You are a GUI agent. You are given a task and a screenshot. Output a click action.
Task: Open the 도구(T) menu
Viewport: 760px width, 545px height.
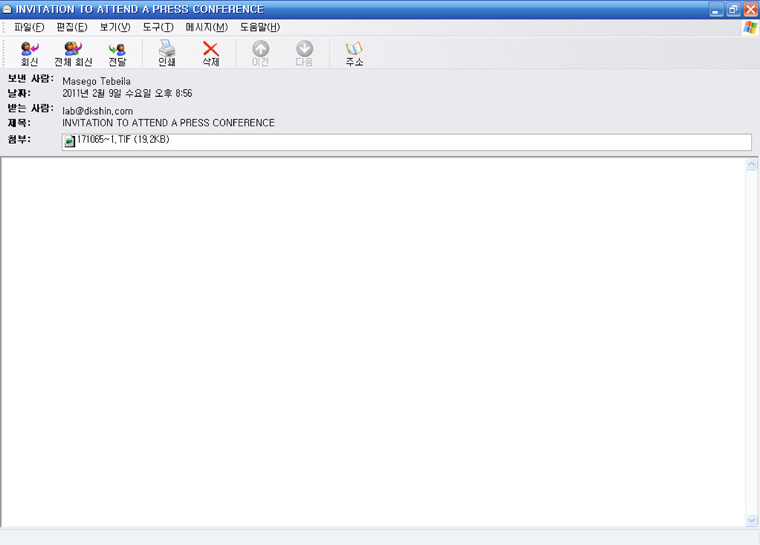[x=158, y=27]
